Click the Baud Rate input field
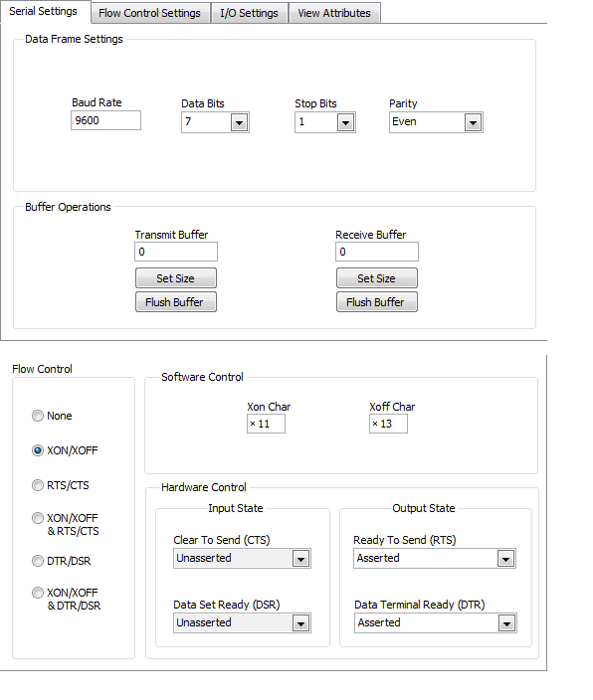 105,120
